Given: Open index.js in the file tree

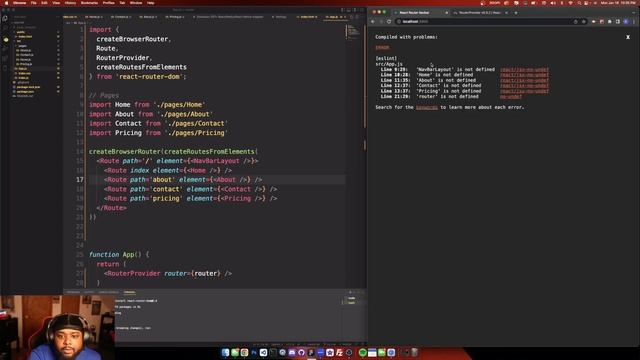Looking at the screenshot, I should click(x=24, y=78).
